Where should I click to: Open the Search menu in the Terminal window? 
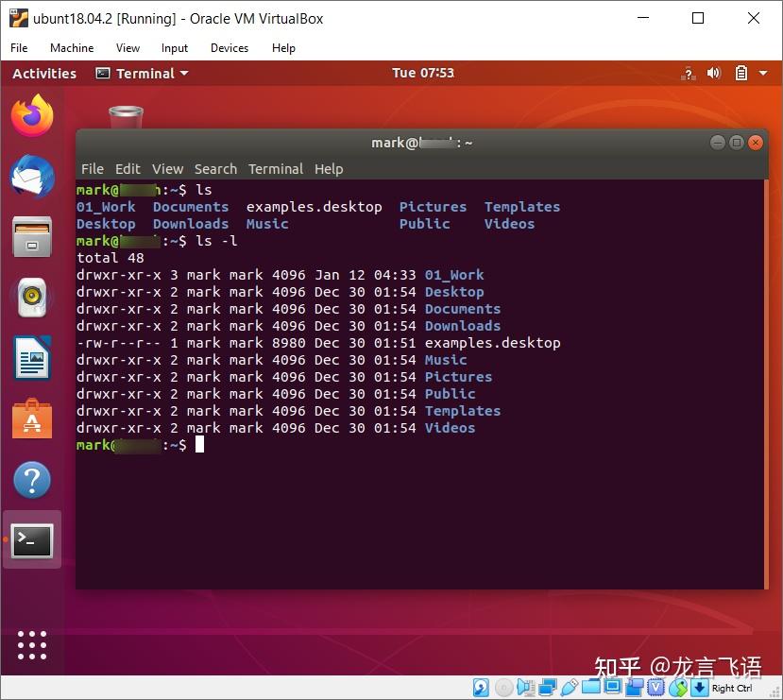click(215, 169)
